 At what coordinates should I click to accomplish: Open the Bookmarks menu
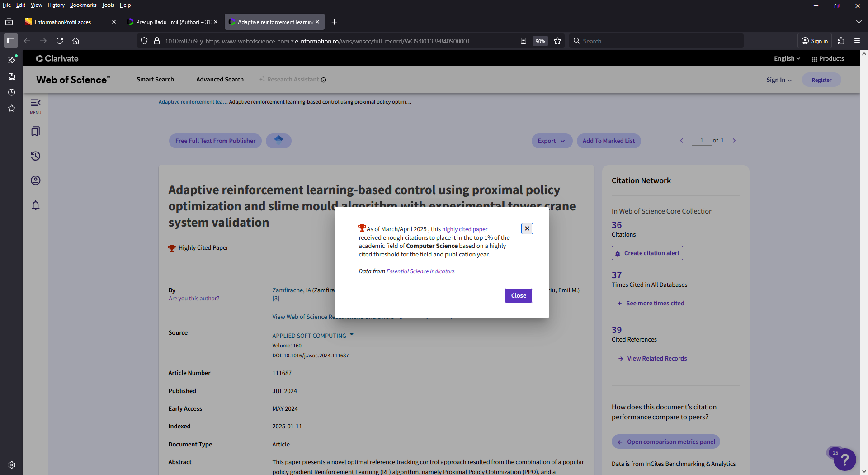pyautogui.click(x=83, y=5)
